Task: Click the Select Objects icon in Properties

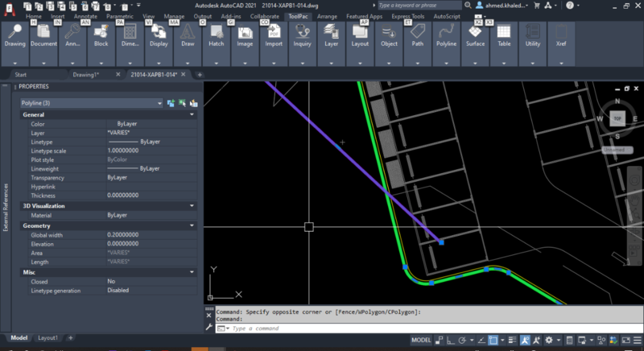Action: click(182, 103)
